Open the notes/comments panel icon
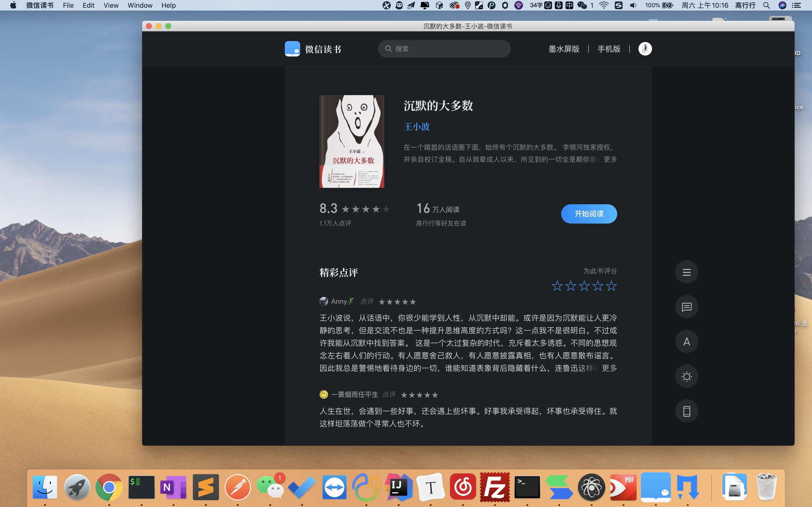 point(687,307)
